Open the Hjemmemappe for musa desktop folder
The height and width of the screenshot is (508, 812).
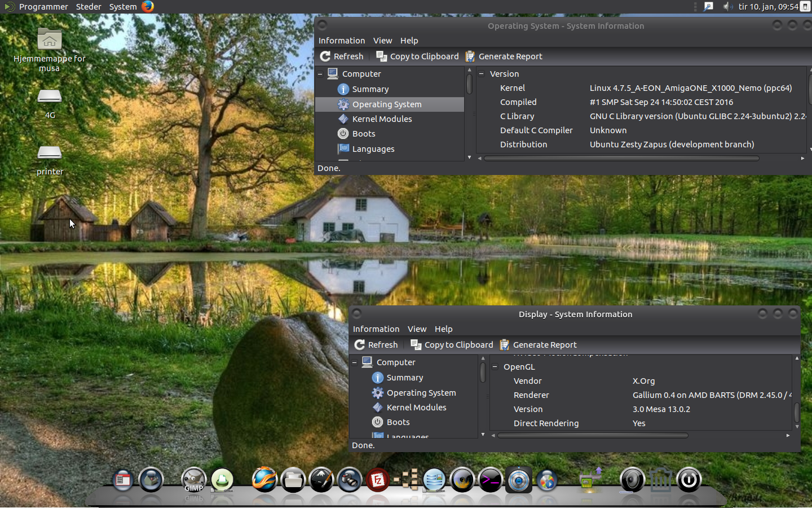click(50, 41)
